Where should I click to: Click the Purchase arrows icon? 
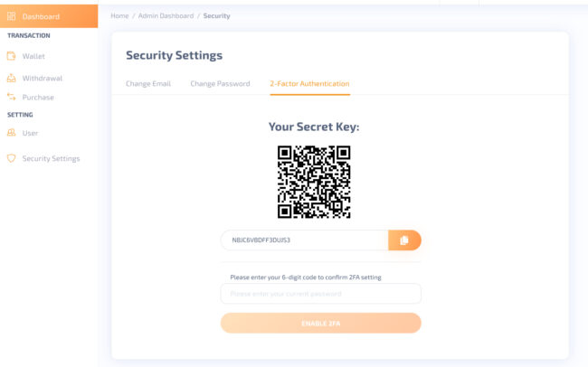coord(11,97)
